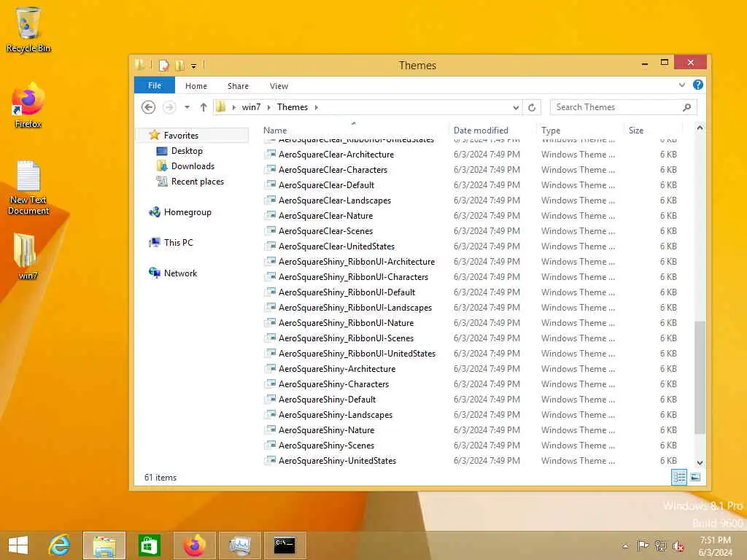Select AeroSquareShiny_RibbonUI-Scenes file icon

click(x=271, y=338)
